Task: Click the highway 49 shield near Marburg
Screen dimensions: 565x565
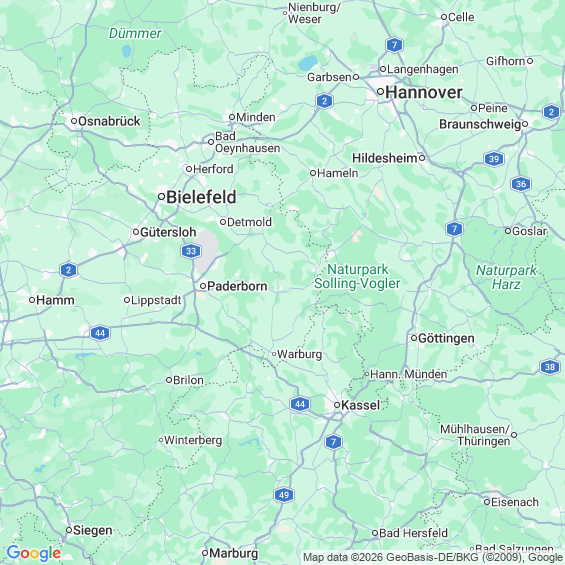Action: [284, 495]
